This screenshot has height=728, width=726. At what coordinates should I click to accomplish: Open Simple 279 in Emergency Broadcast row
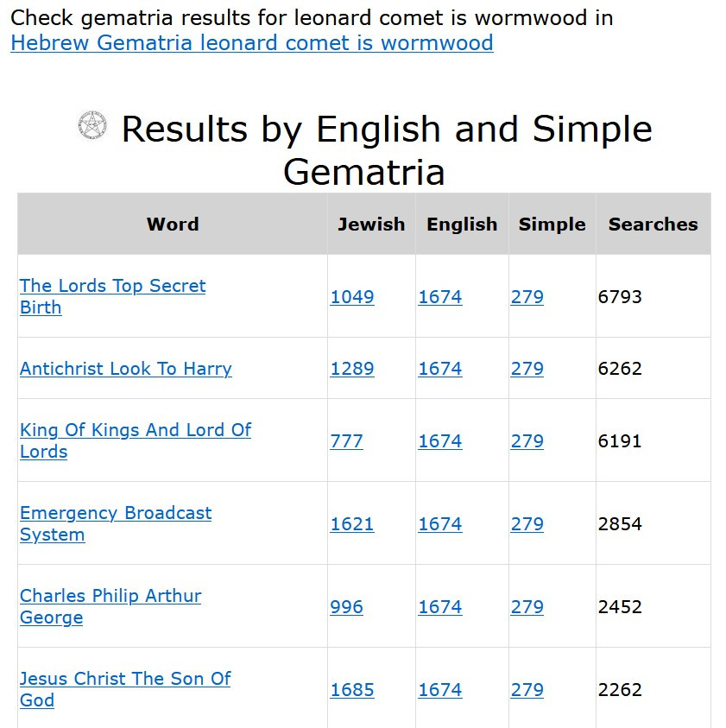pos(527,524)
